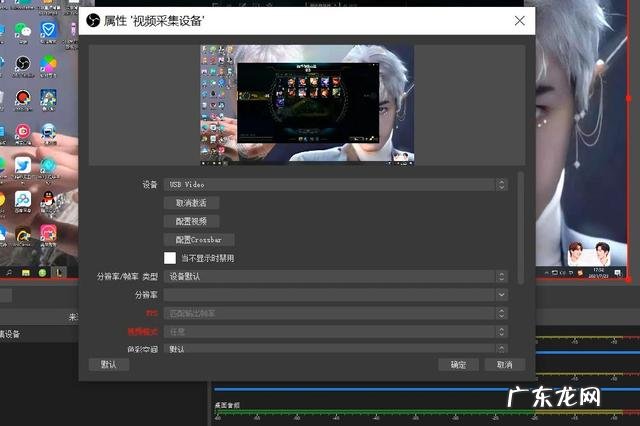Toggle the 当不显示时禁用 checkbox
Image resolution: width=640 pixels, height=426 pixels.
(x=170, y=258)
